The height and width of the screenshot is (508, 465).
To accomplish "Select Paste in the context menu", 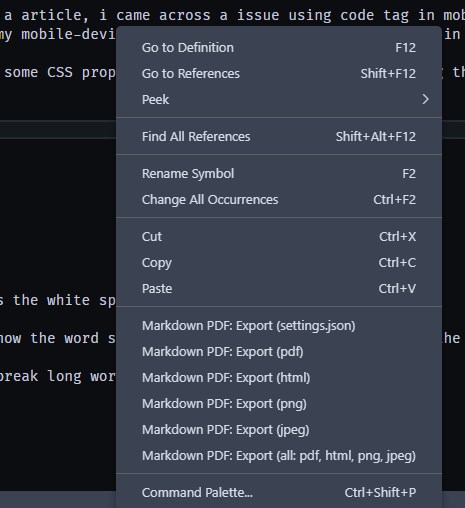I will (x=279, y=289).
